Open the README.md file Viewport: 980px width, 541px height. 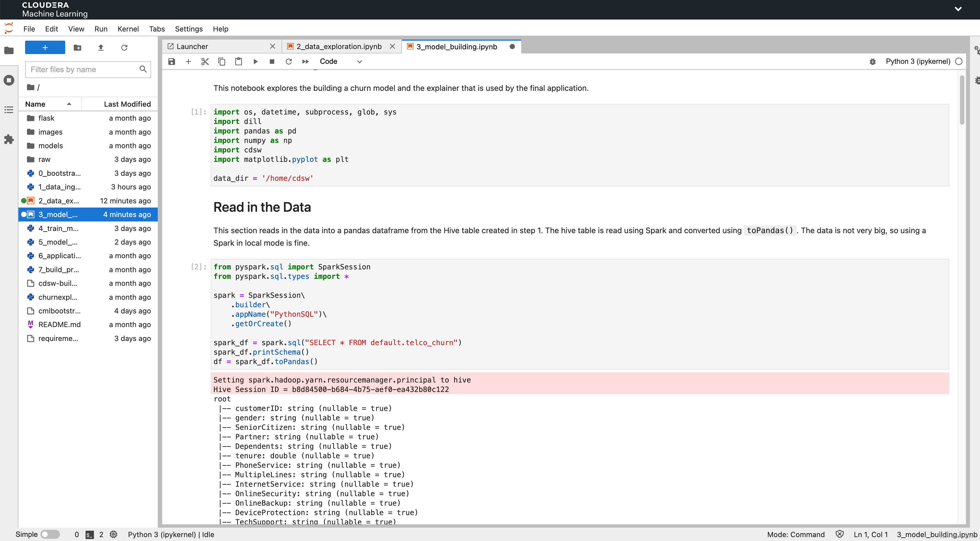click(59, 324)
